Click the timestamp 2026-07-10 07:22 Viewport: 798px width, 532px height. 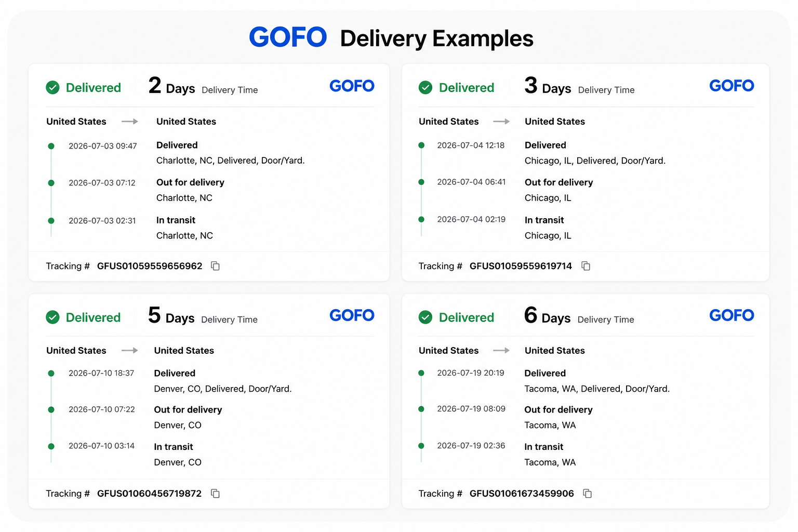coord(102,409)
